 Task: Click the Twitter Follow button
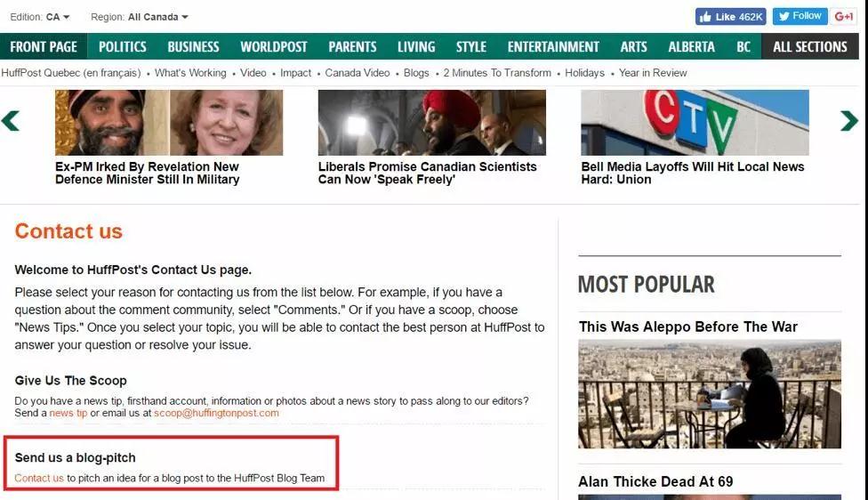800,16
